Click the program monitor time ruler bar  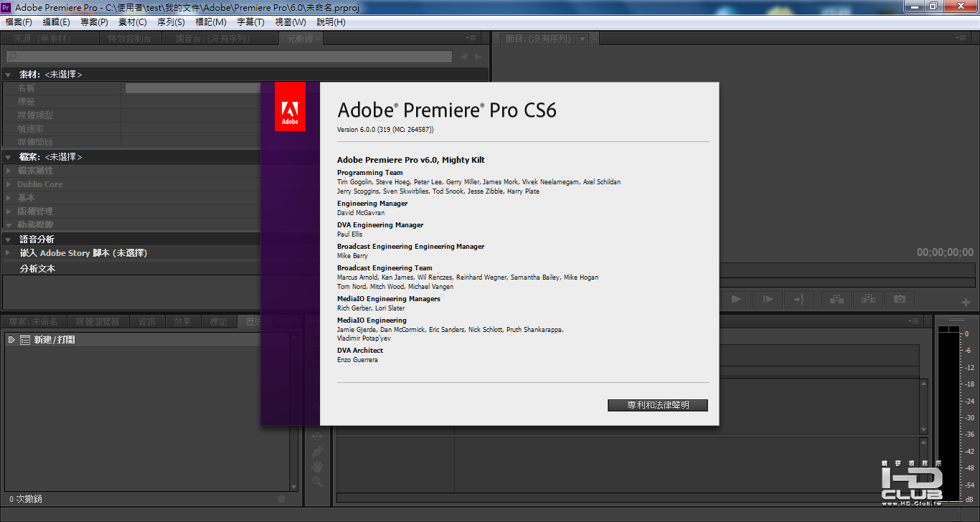(x=847, y=270)
